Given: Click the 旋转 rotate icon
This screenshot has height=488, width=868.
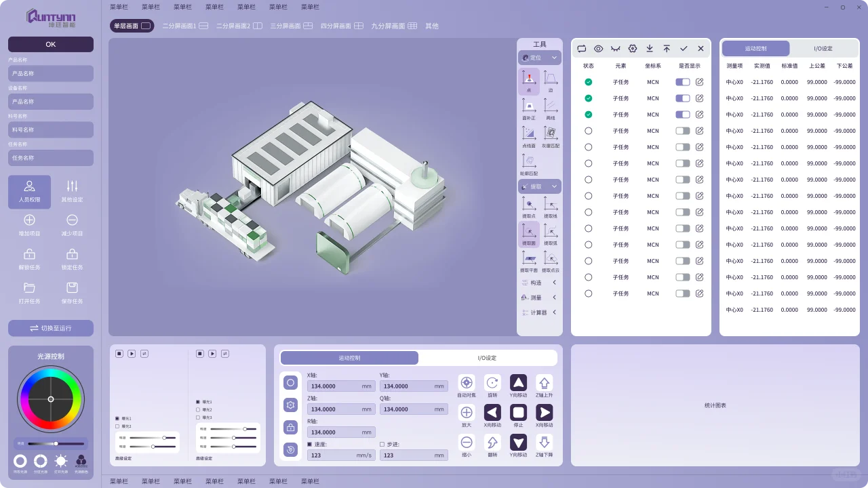Looking at the screenshot, I should click(x=492, y=382).
